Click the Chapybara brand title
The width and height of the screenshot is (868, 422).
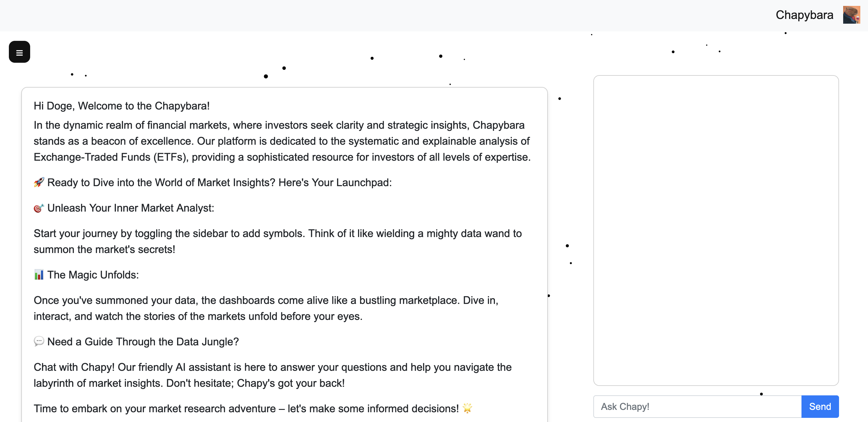pyautogui.click(x=804, y=15)
